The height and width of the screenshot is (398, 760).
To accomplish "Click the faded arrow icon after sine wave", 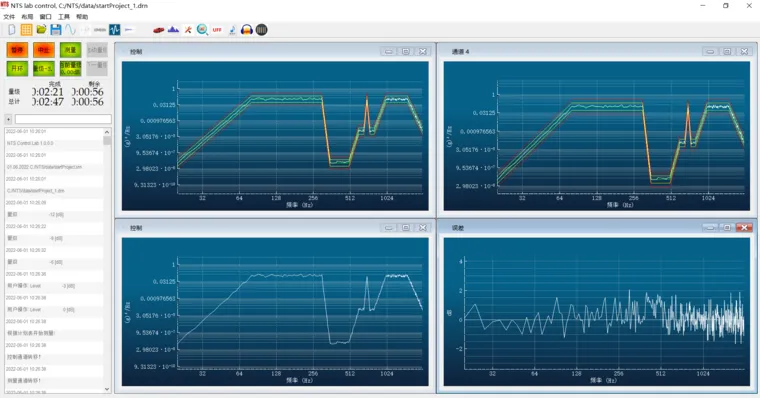I will (85, 30).
